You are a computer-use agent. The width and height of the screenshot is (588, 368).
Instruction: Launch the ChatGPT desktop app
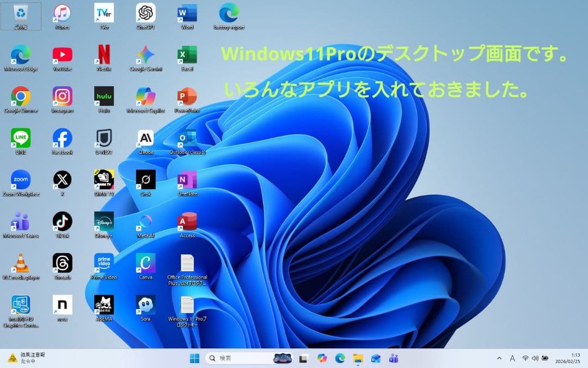click(145, 16)
